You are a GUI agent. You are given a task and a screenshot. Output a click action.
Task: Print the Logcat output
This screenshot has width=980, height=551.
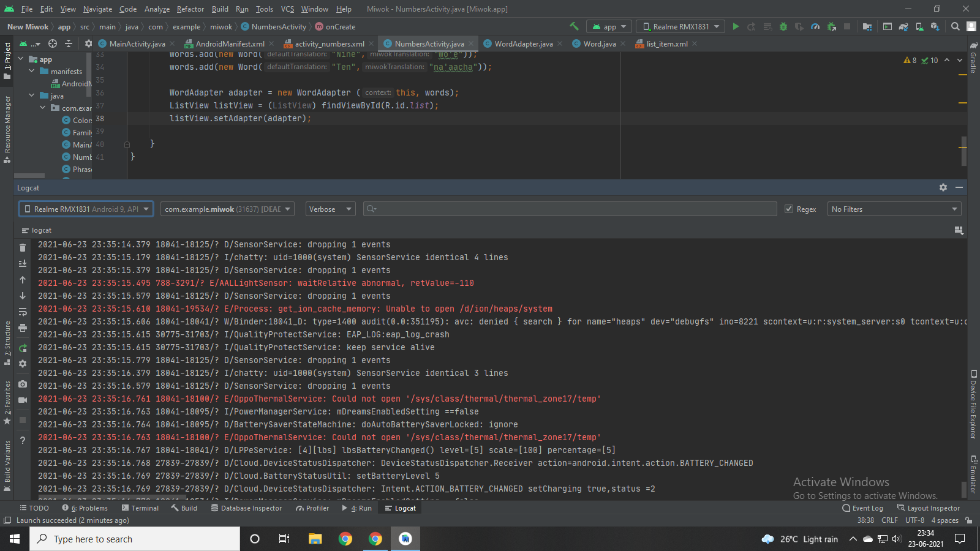tap(22, 328)
